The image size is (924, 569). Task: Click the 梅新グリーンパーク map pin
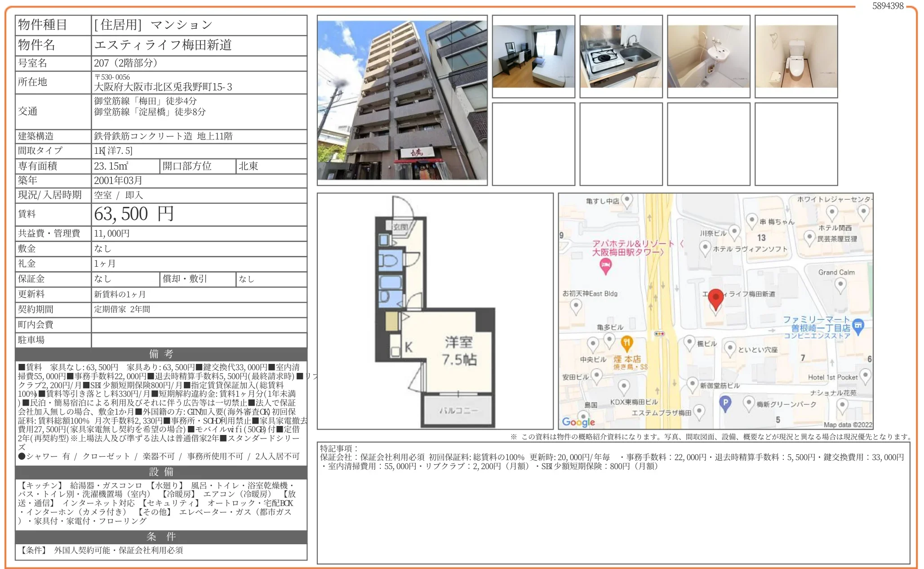coord(748,403)
